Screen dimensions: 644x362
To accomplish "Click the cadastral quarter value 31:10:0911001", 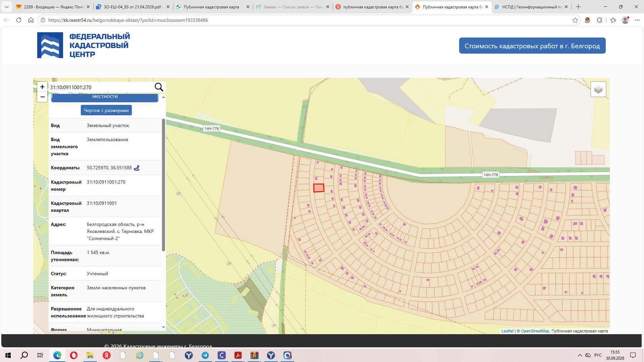I will 102,203.
